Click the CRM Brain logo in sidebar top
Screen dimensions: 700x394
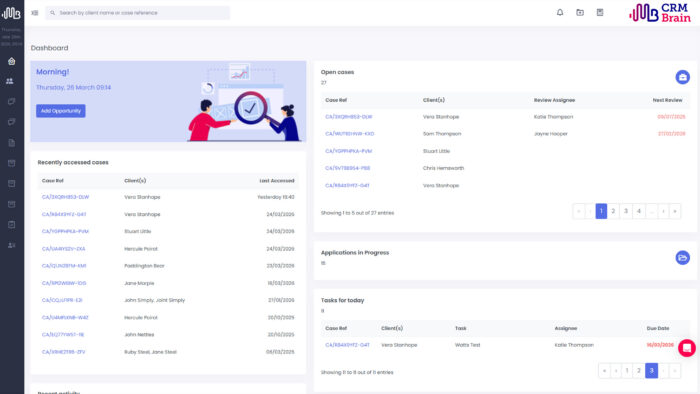pyautogui.click(x=12, y=12)
